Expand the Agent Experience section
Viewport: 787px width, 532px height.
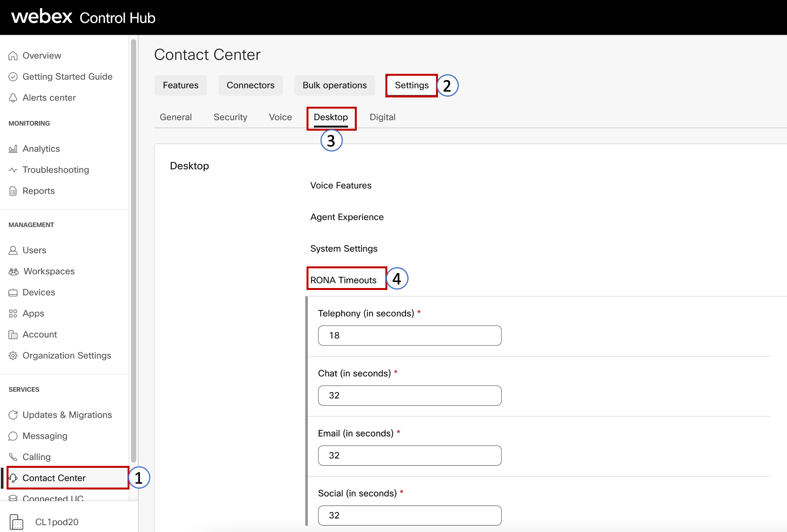pyautogui.click(x=347, y=217)
